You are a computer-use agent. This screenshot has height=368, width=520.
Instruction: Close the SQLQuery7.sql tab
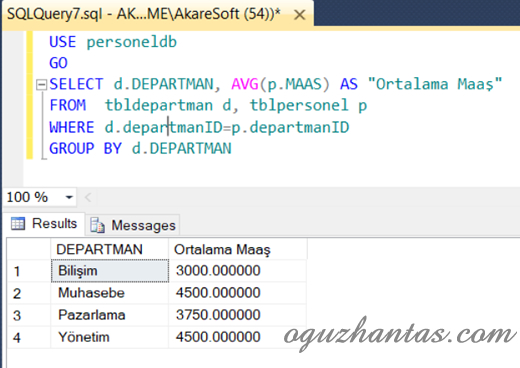pyautogui.click(x=300, y=15)
